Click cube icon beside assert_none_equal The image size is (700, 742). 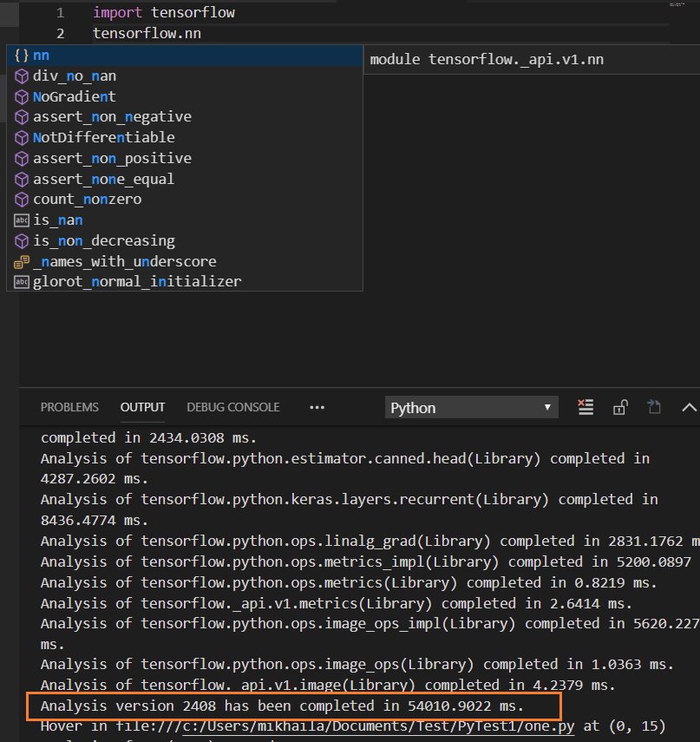[22, 180]
